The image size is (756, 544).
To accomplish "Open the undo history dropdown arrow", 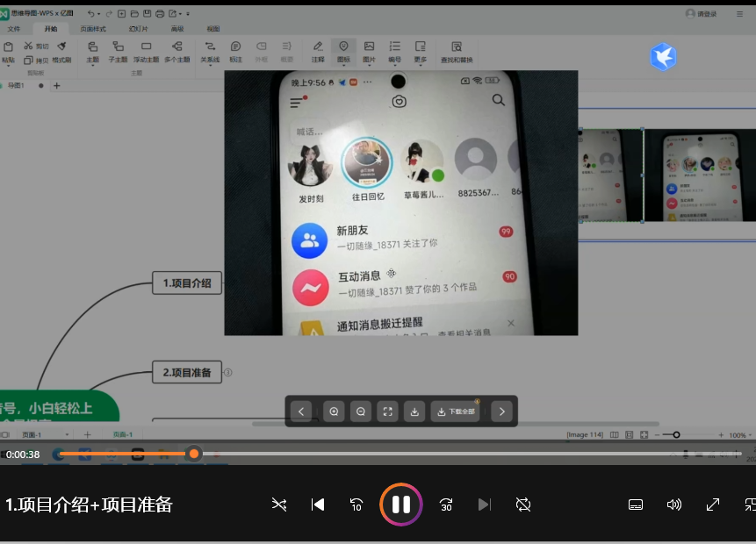I will pyautogui.click(x=99, y=14).
